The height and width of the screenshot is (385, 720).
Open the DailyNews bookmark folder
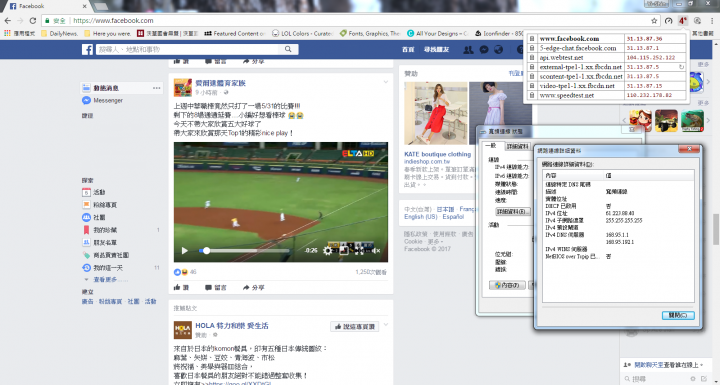[60, 34]
